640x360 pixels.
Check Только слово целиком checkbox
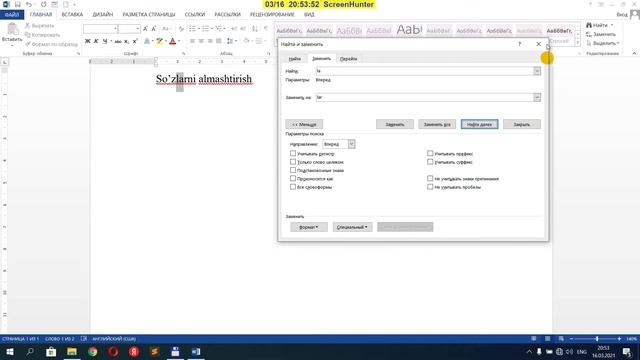pyautogui.click(x=293, y=162)
